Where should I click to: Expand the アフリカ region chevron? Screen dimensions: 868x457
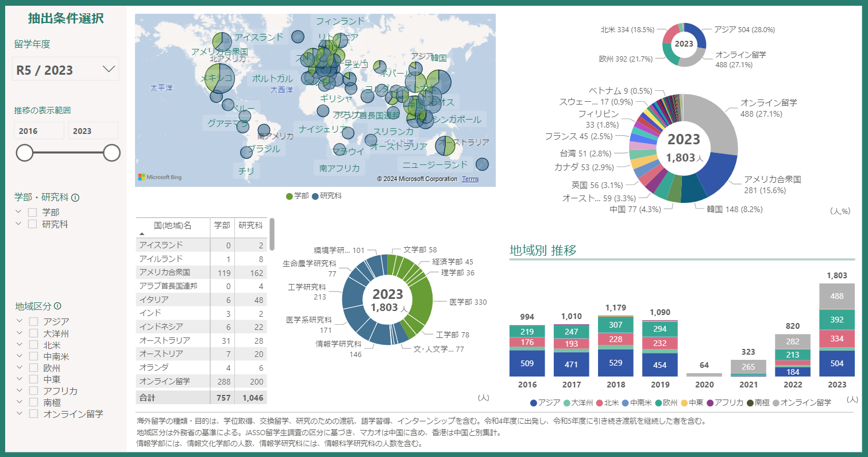(20, 390)
